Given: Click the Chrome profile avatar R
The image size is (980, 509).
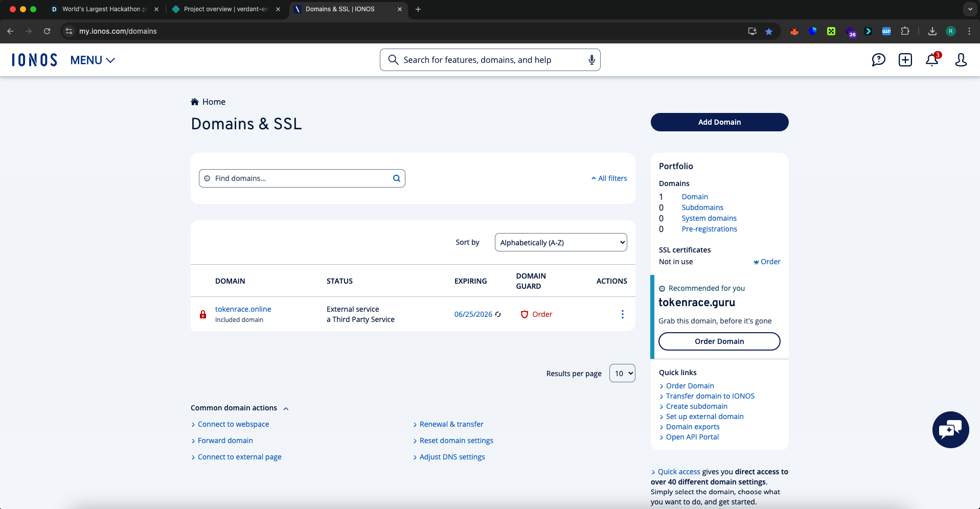Looking at the screenshot, I should (x=951, y=31).
